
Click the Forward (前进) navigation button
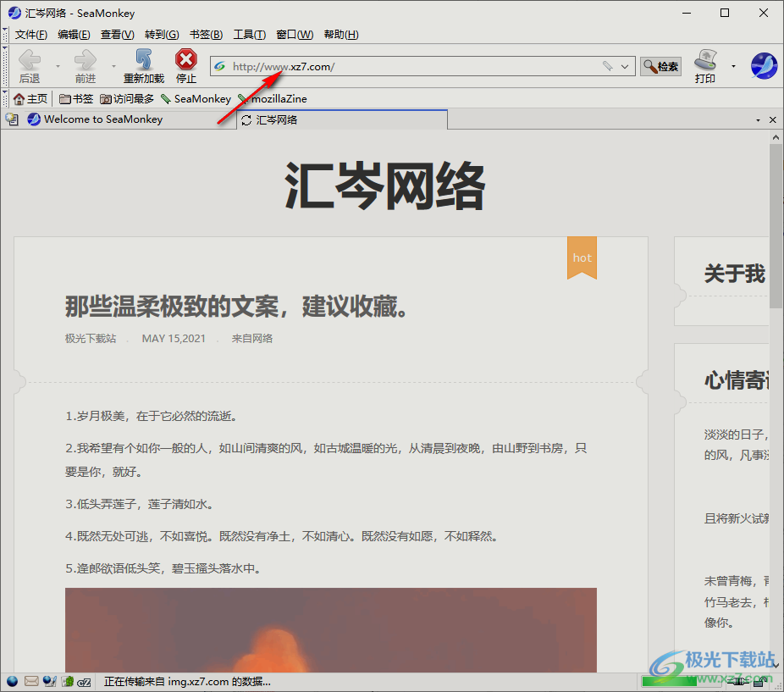click(86, 66)
